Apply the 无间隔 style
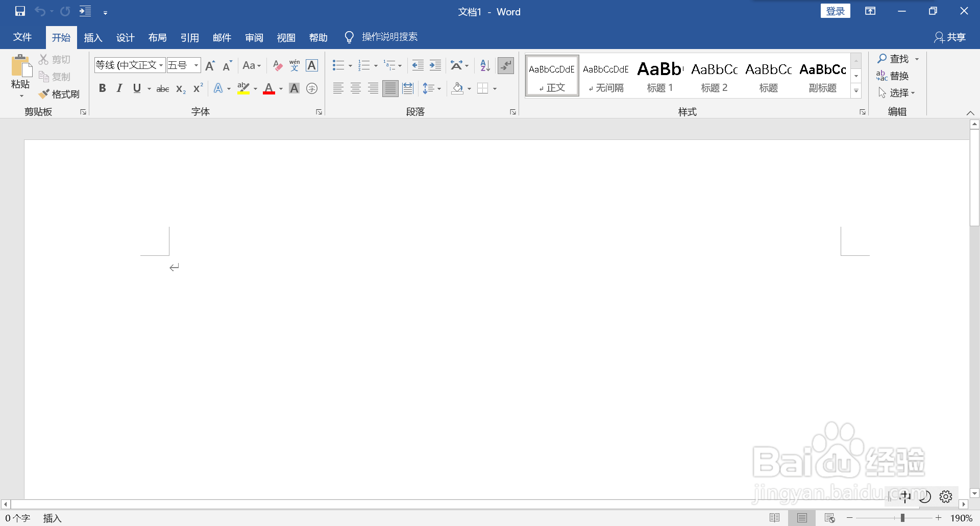This screenshot has width=980, height=526. [x=606, y=76]
